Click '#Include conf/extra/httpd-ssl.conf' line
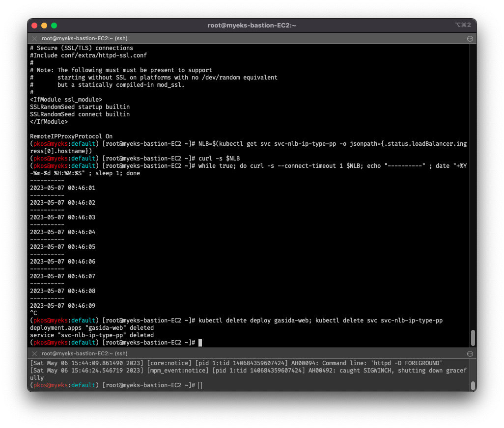This screenshot has width=504, height=428. coord(88,55)
